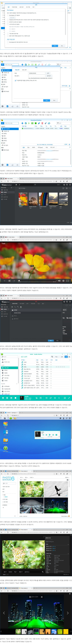Image resolution: width=72 pixels, height=644 pixels.
Task: Click the volume speaker icon in the video player
Action: point(59,281)
